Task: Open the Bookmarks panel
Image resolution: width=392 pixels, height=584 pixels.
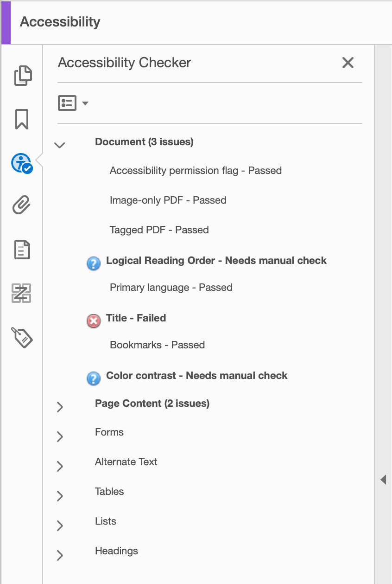Action: [22, 119]
